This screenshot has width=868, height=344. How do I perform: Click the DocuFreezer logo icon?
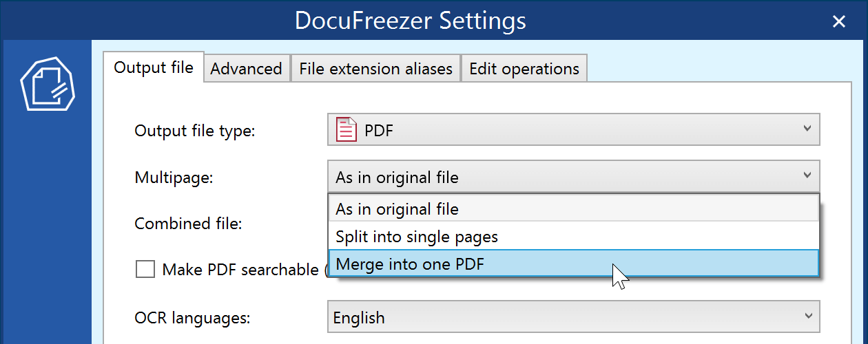point(48,83)
